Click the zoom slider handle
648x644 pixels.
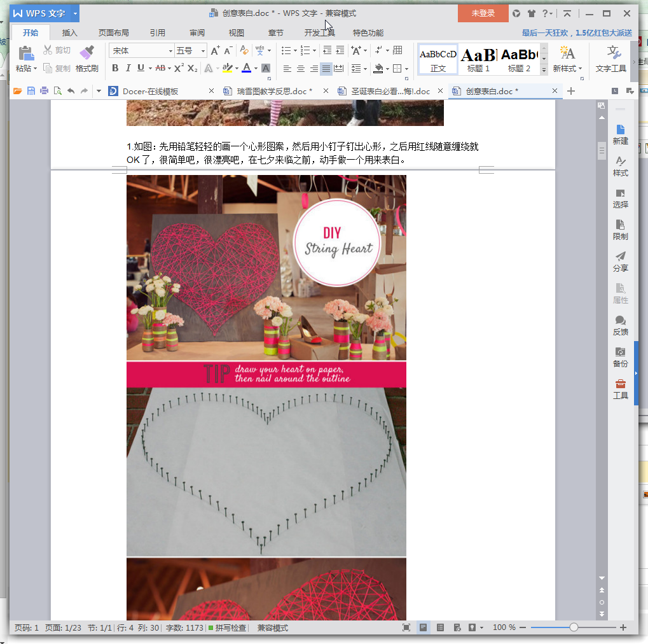(x=574, y=627)
